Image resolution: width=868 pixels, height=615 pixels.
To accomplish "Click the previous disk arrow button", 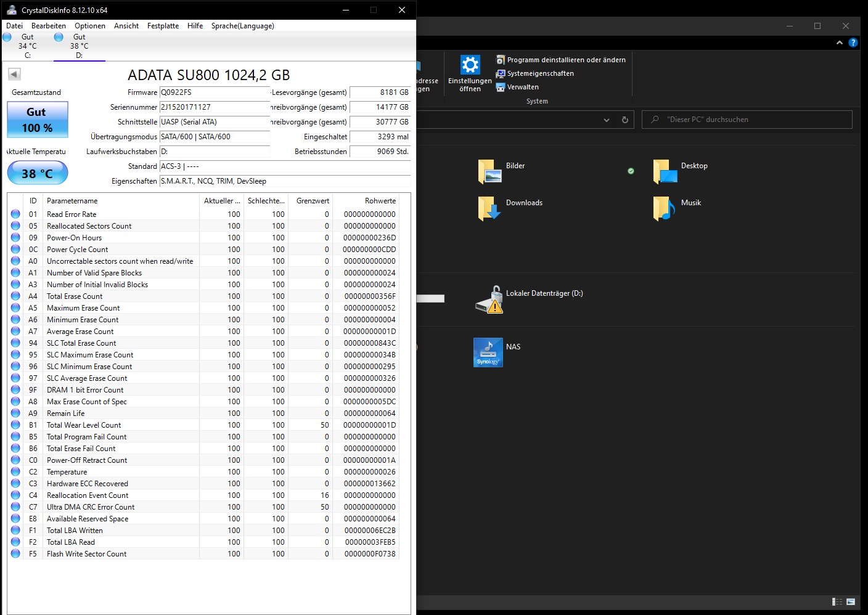I will pyautogui.click(x=14, y=74).
